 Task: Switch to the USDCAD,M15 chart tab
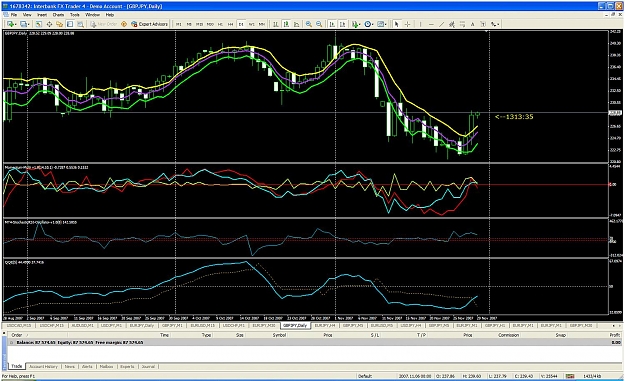[19, 326]
